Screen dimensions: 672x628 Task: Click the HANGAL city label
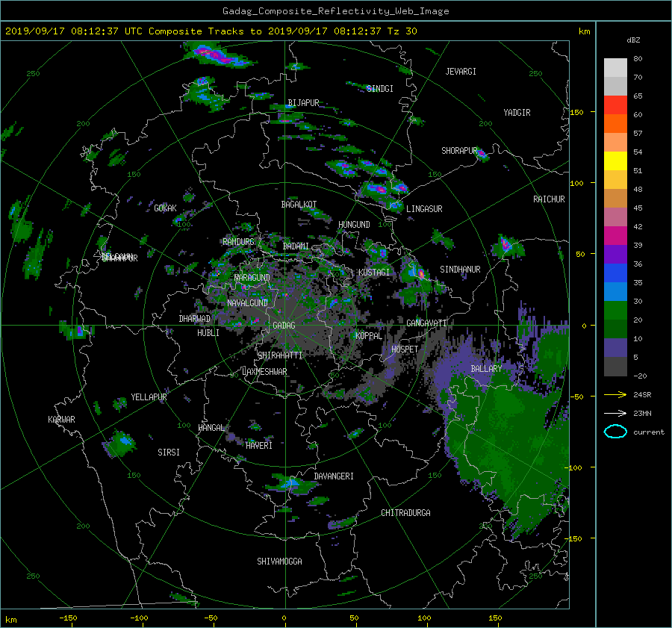tap(211, 428)
